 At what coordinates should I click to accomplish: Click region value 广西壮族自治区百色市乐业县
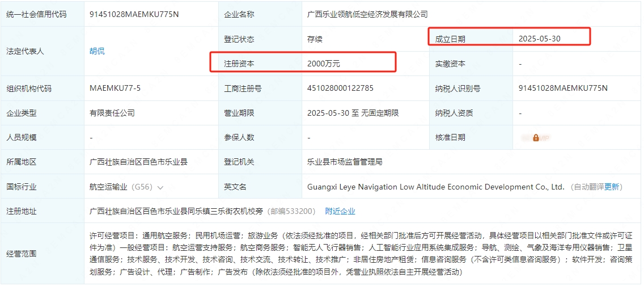coord(138,162)
